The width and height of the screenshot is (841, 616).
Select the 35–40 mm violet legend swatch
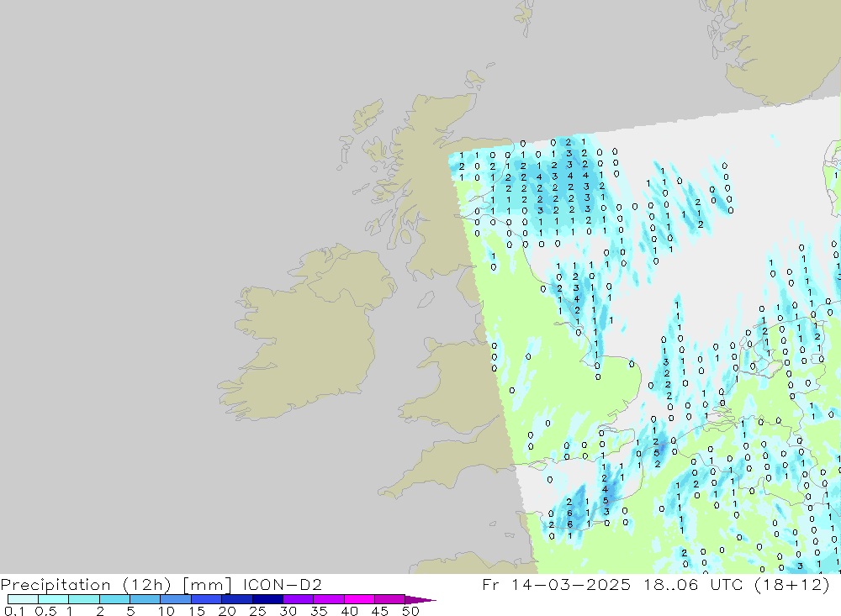(x=328, y=599)
